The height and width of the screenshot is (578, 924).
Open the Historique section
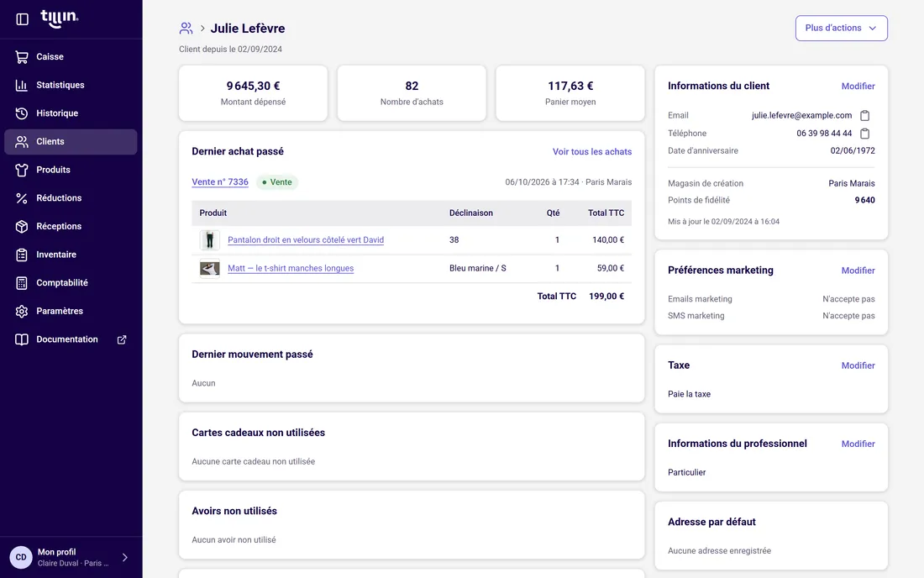pyautogui.click(x=71, y=113)
